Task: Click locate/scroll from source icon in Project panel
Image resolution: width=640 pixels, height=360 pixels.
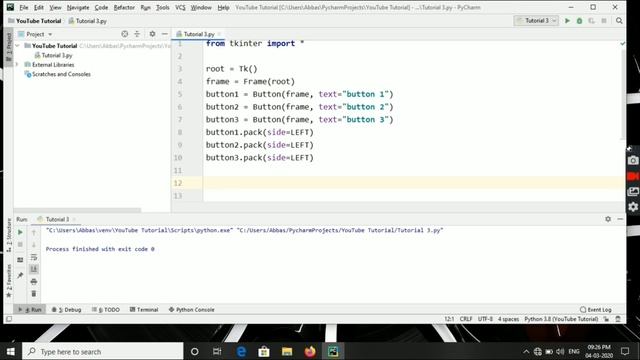Action: coord(124,34)
